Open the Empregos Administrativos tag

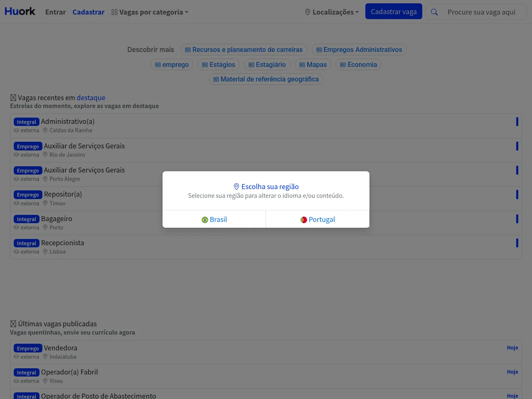pos(359,50)
